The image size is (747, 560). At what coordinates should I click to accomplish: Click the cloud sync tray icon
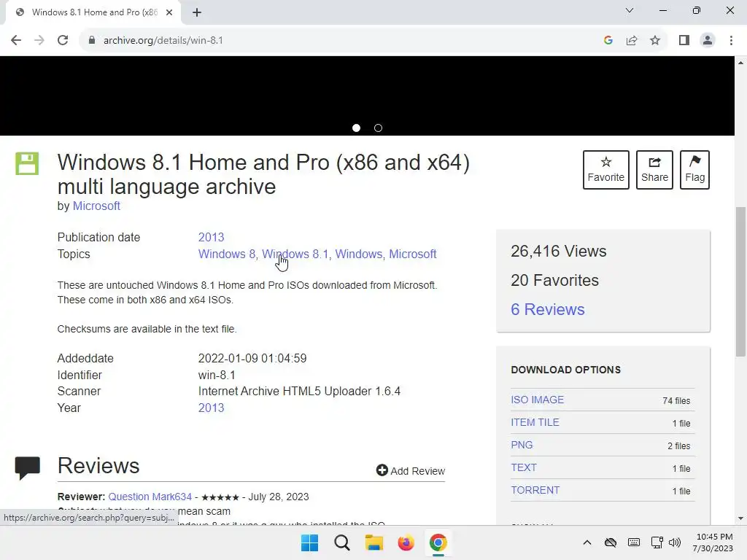click(x=611, y=542)
